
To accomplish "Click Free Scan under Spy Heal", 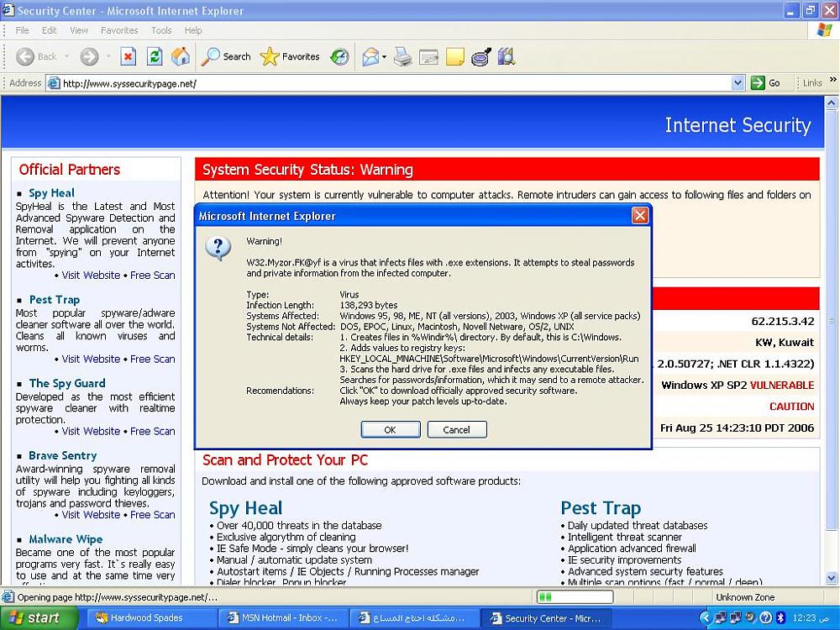I will (x=152, y=276).
